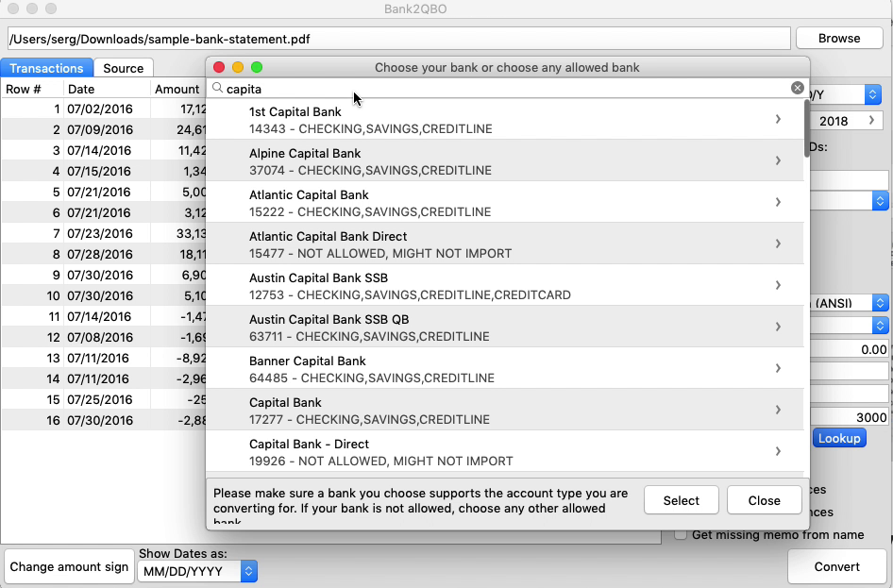This screenshot has width=893, height=588.
Task: Expand the Alpine Capital Bank row chevron
Action: coord(778,160)
